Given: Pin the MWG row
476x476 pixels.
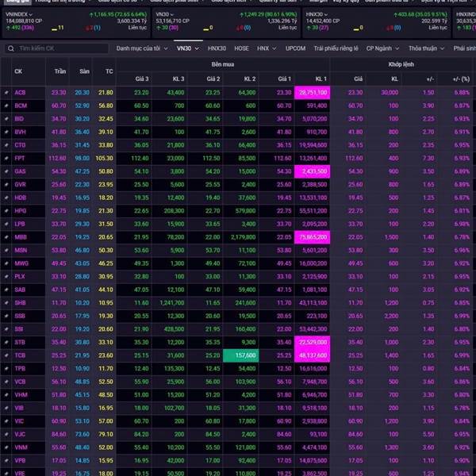Looking at the screenshot, I should (x=6, y=263).
